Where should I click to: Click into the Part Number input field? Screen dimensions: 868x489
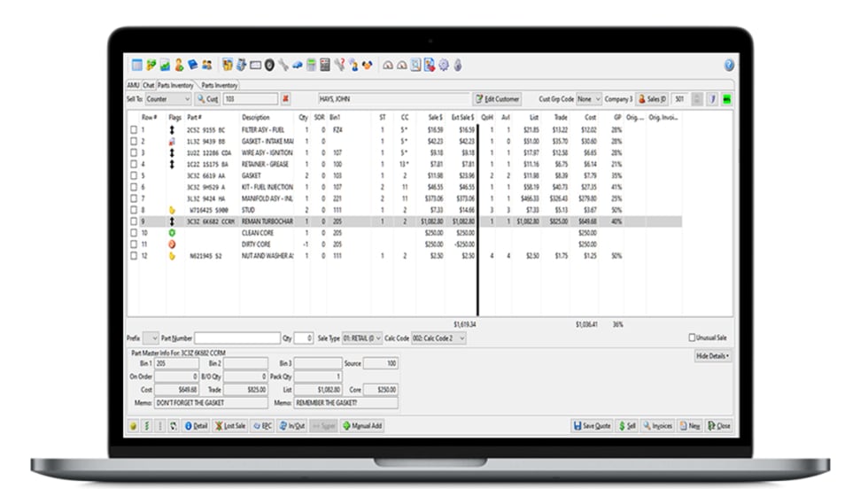236,338
